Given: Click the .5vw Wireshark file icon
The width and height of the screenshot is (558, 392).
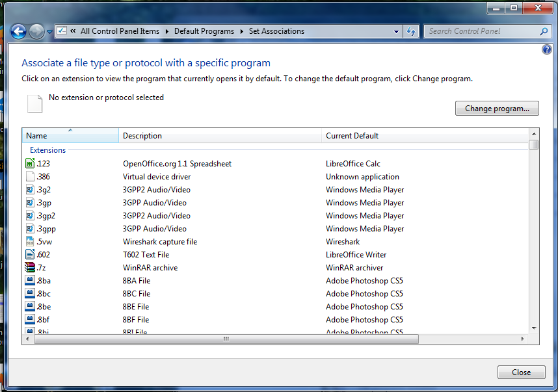Looking at the screenshot, I should 30,242.
